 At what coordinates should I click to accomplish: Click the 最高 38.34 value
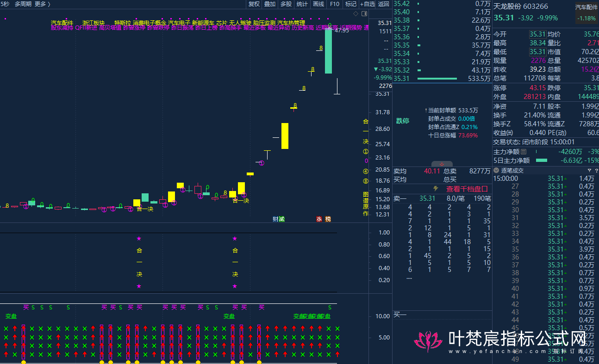(538, 43)
